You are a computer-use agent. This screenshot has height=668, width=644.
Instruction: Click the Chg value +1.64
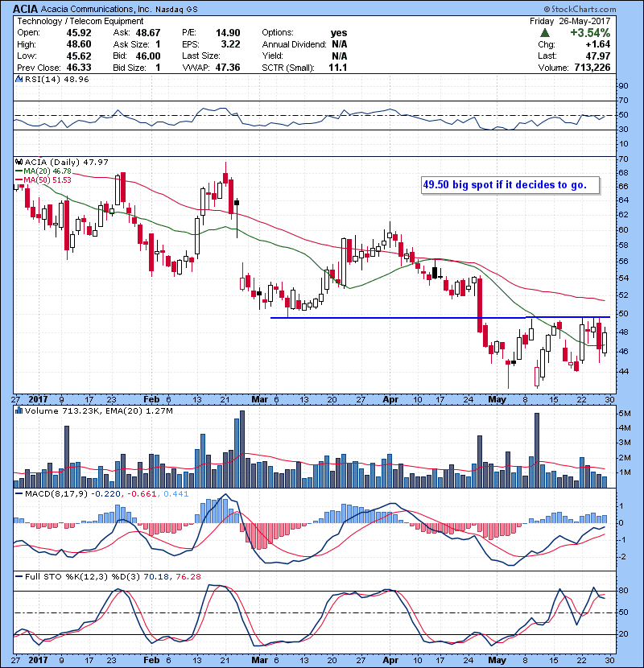598,44
